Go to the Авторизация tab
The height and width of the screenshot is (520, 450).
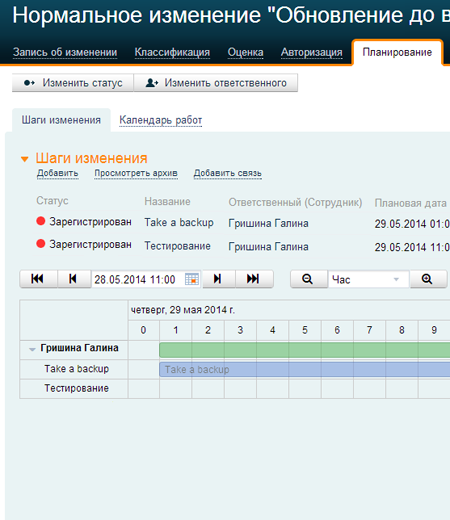pyautogui.click(x=312, y=52)
